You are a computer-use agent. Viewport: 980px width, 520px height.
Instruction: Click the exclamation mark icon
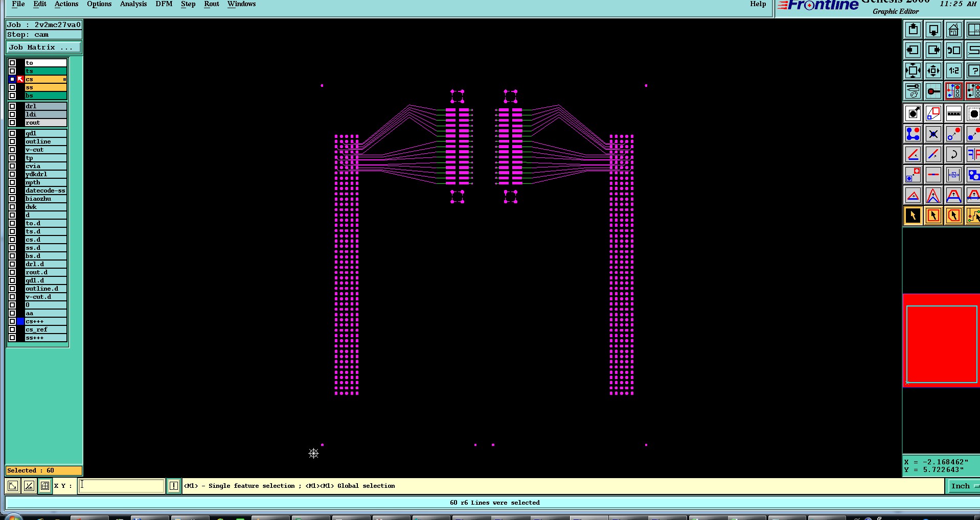(x=174, y=486)
